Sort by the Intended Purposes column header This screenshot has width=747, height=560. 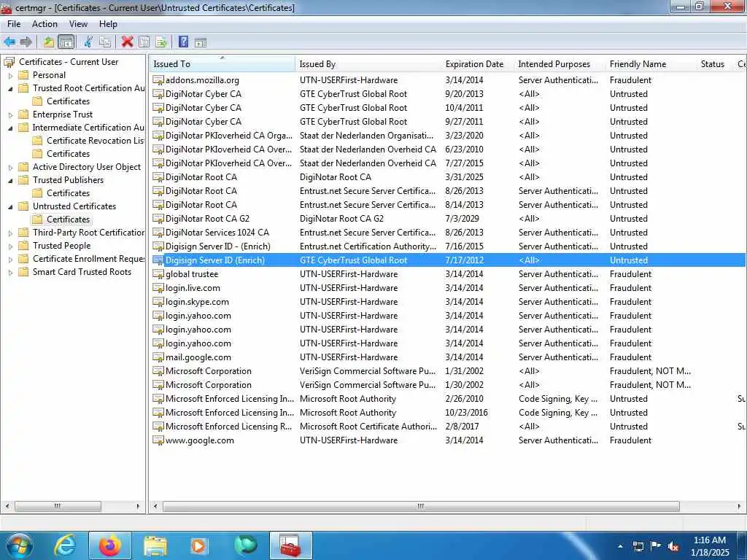(560, 64)
